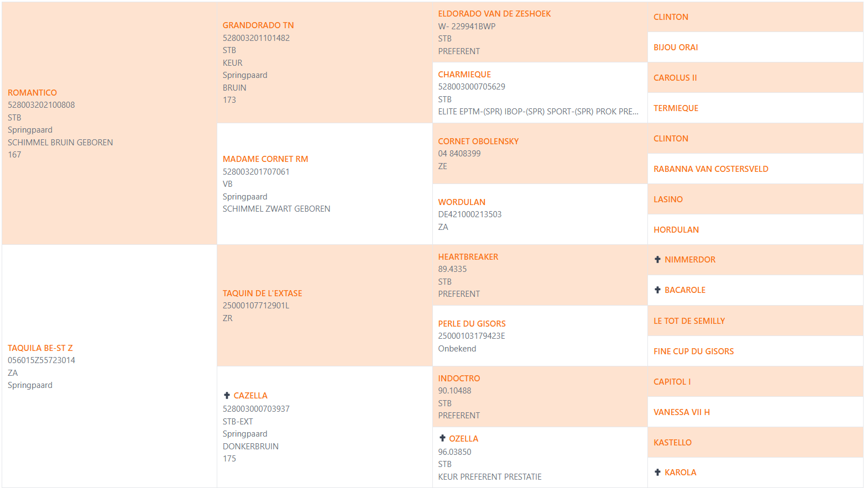This screenshot has width=868, height=488.
Task: Open the HEARTBREAKER stallion link
Action: (x=468, y=256)
